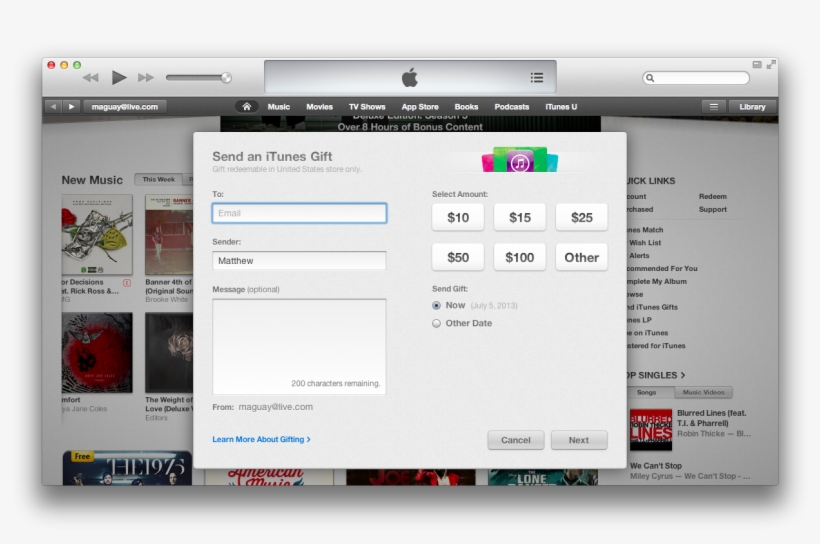Image resolution: width=820 pixels, height=544 pixels.
Task: Select the $15 gift amount
Action: tap(520, 218)
